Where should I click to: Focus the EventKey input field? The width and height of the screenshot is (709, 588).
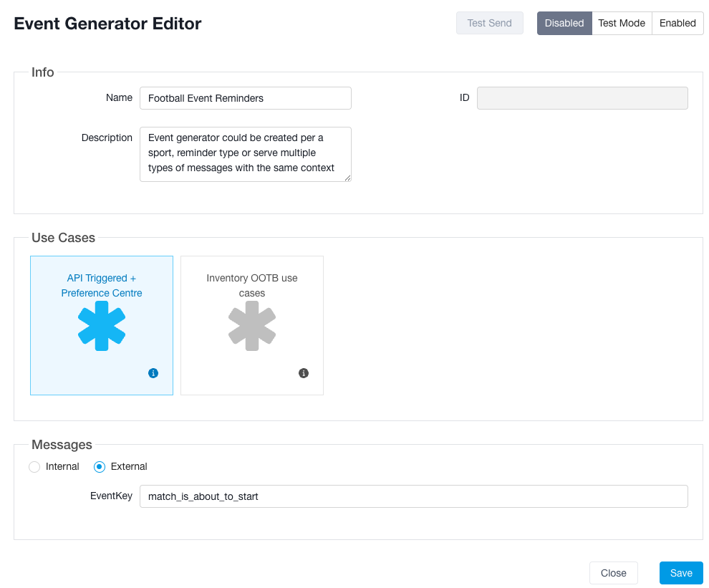point(414,496)
